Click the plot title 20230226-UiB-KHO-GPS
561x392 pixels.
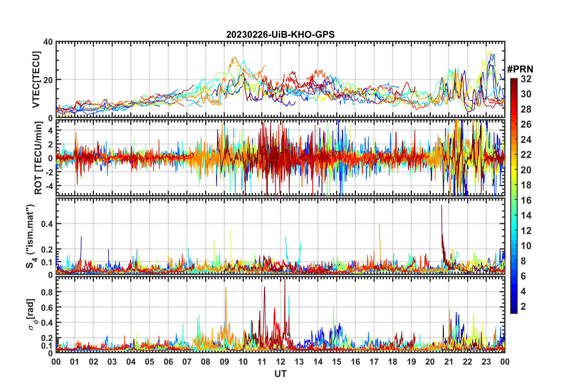tap(280, 35)
